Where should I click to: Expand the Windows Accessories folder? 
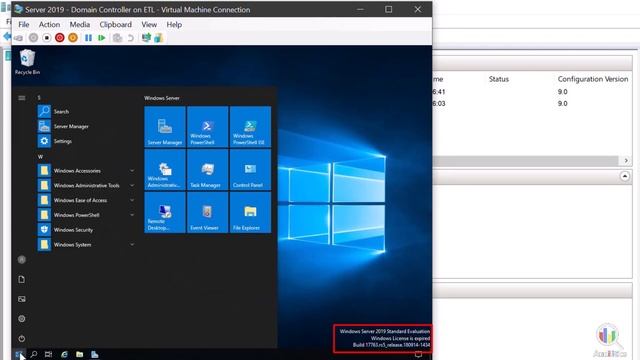[x=86, y=171]
